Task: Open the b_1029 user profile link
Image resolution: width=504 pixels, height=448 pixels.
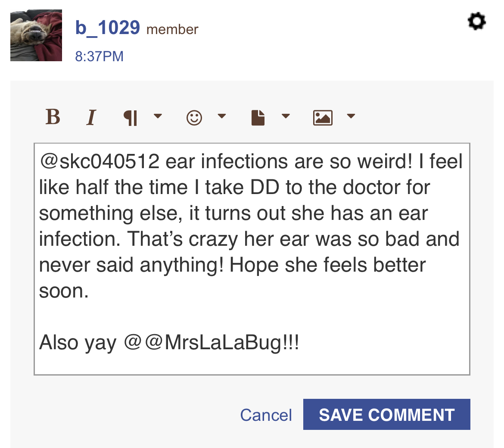Action: pos(107,28)
